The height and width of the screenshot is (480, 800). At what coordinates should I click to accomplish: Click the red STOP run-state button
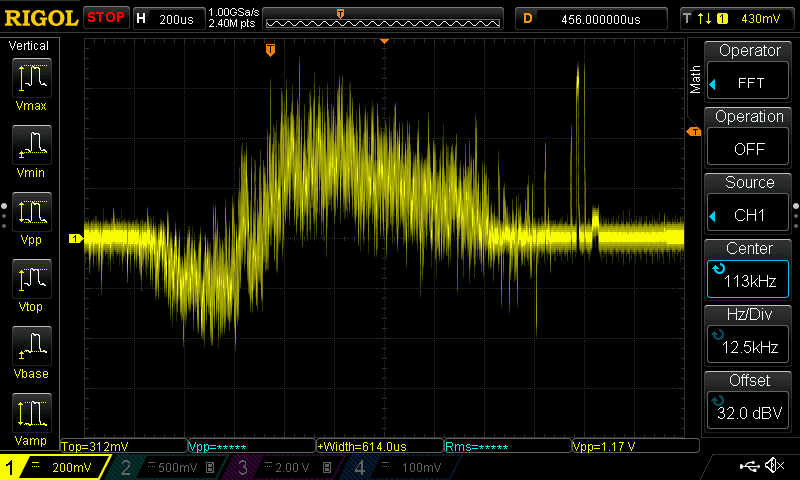[x=106, y=17]
